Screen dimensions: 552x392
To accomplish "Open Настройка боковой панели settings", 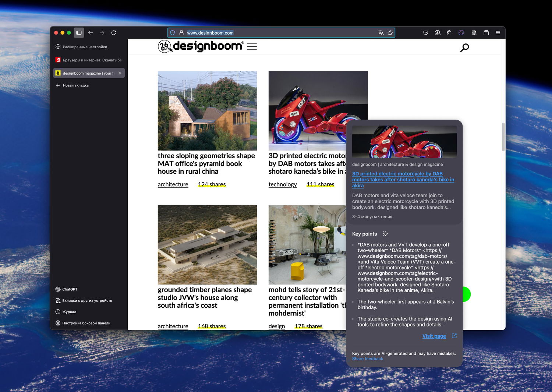I will 83,323.
